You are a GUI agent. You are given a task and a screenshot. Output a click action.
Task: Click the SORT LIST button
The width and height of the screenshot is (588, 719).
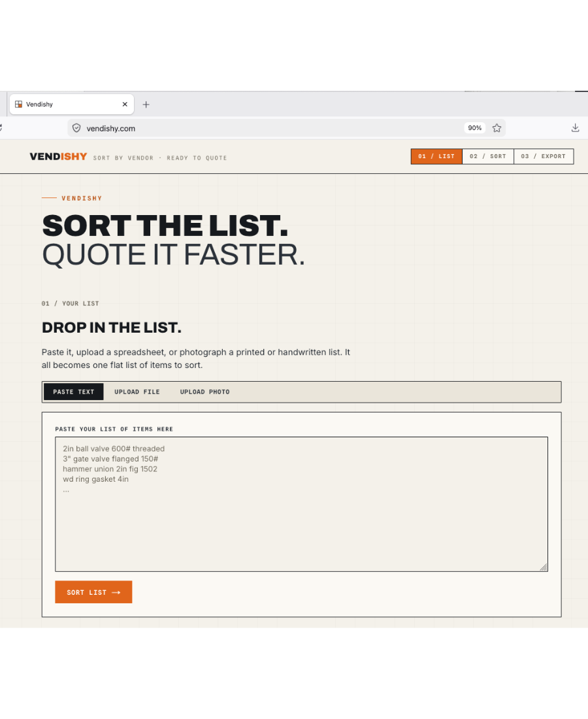coord(93,592)
